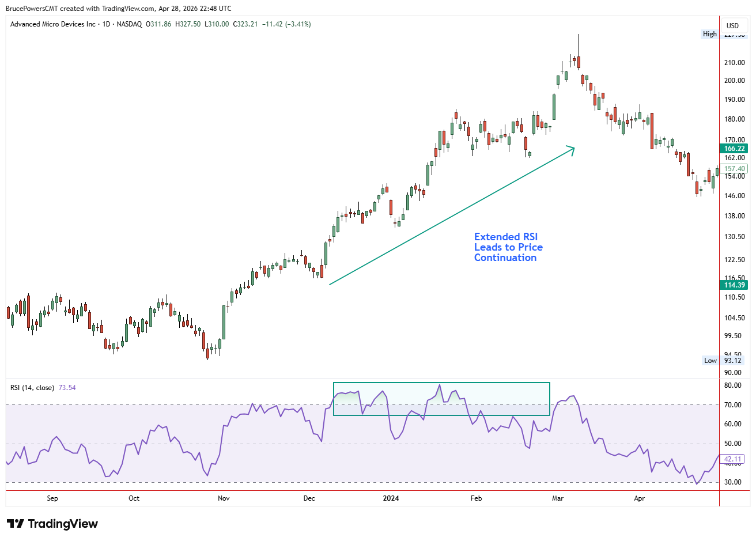Click the Low marker label
This screenshot has width=756, height=541.
coord(710,361)
